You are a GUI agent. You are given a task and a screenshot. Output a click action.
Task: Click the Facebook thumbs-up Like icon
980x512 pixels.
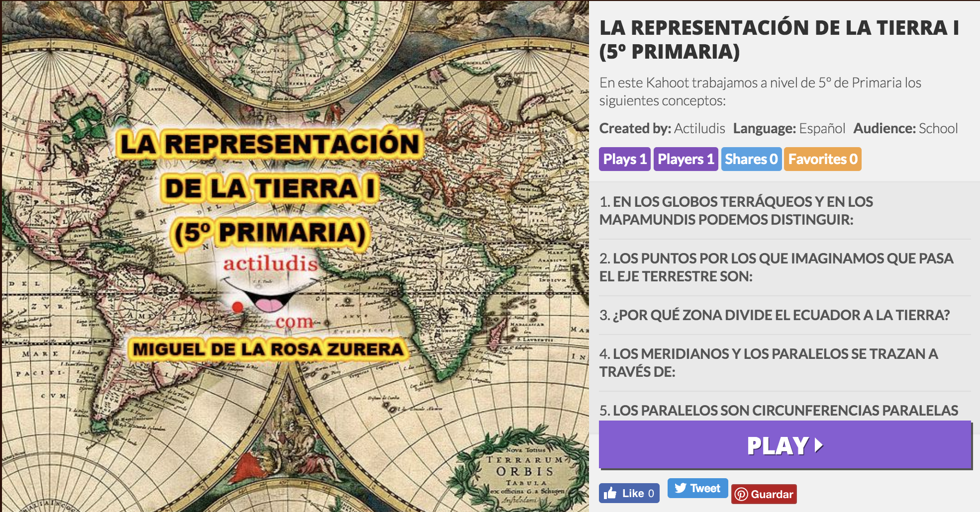click(x=610, y=493)
